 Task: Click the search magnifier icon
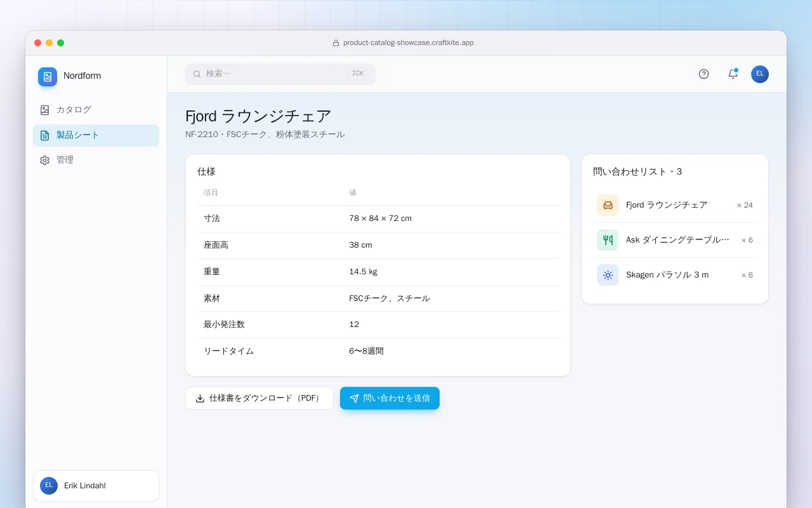pos(197,74)
